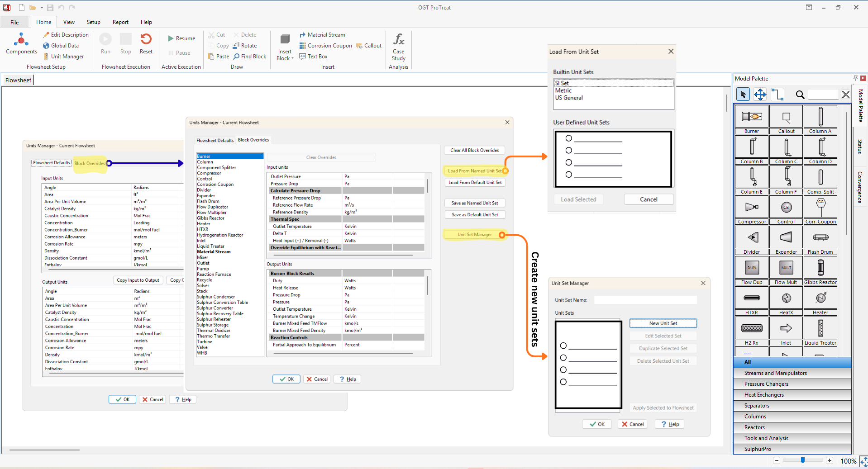
Task: Launch the Unit Manager from the ribbon
Action: point(63,57)
